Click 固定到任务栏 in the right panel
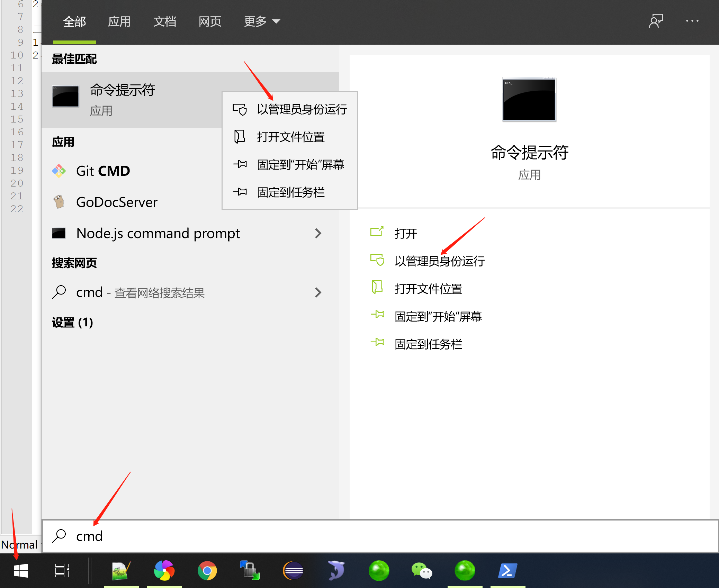 (x=429, y=344)
